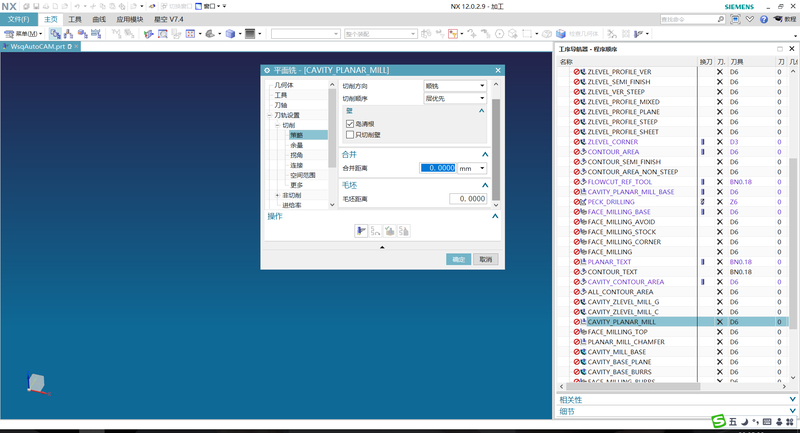Image resolution: width=800 pixels, height=433 pixels.
Task: Select the 余量 node in dialog tree
Action: [297, 145]
